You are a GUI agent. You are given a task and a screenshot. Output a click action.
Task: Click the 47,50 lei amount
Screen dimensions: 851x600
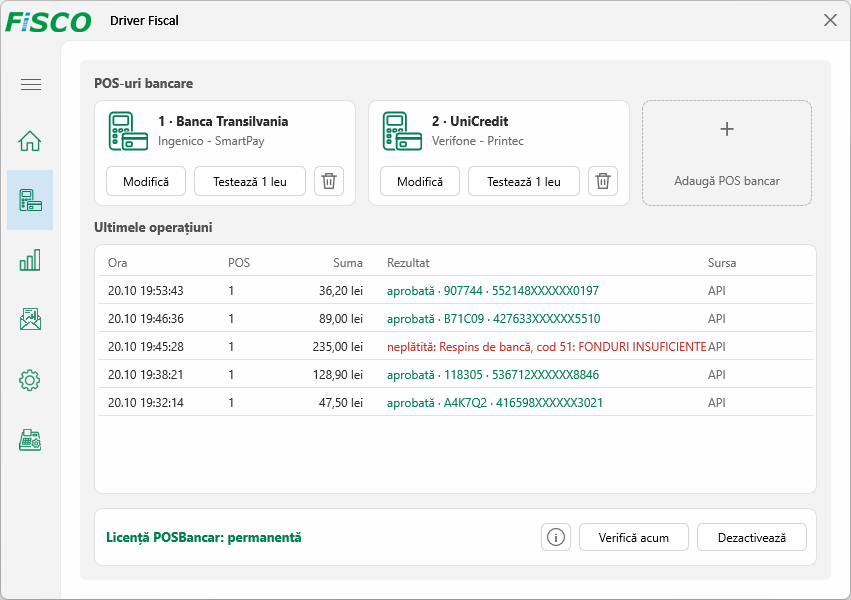[x=341, y=403]
